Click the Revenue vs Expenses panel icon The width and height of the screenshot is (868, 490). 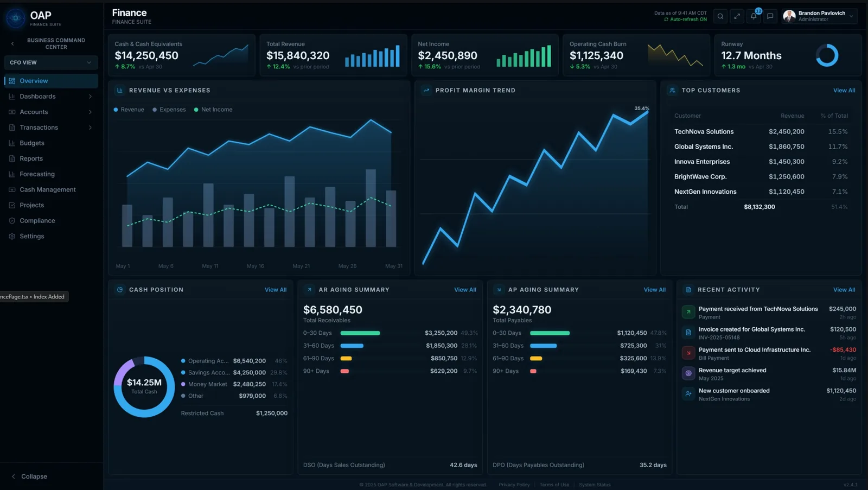point(120,91)
